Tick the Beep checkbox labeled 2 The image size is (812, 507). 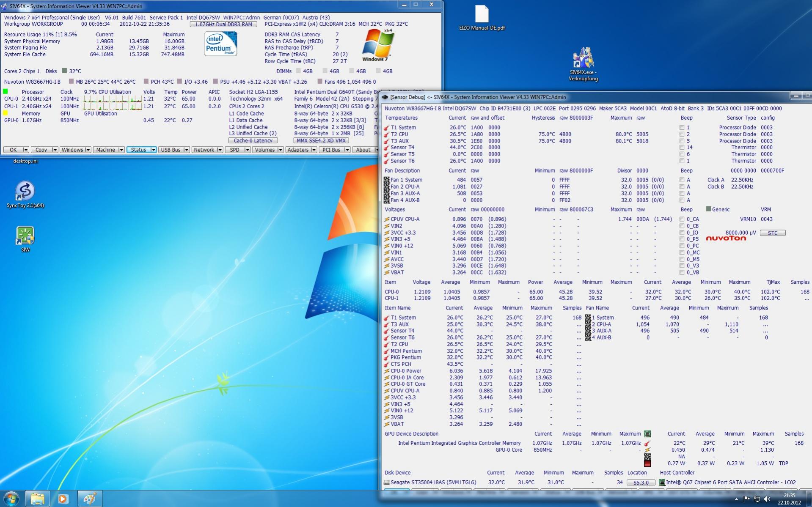[x=682, y=134]
